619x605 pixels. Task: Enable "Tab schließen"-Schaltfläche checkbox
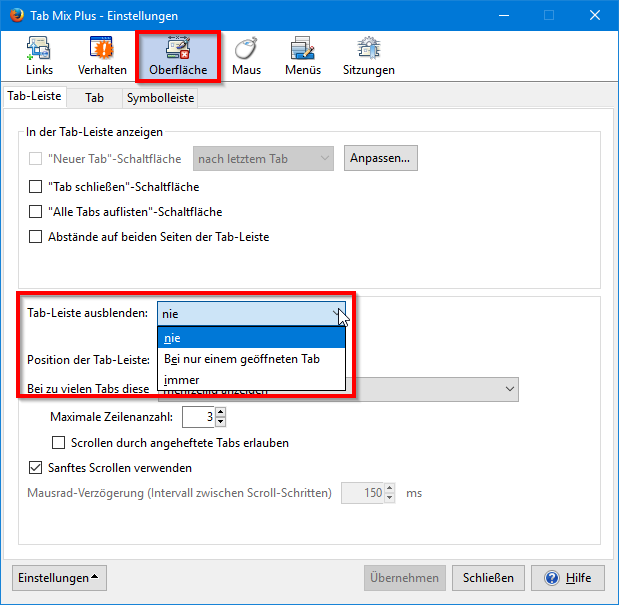pos(36,187)
